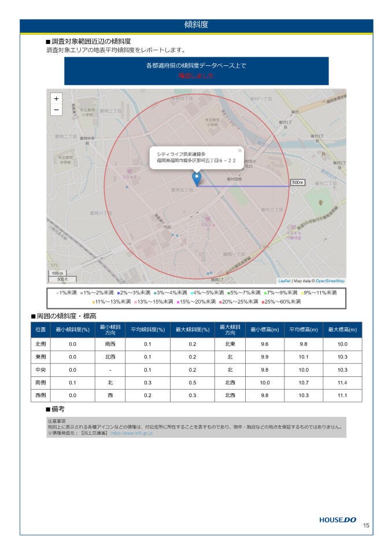The image size is (392, 555).
Task: Click the pink コスモス store icon on map
Action: [128, 171]
